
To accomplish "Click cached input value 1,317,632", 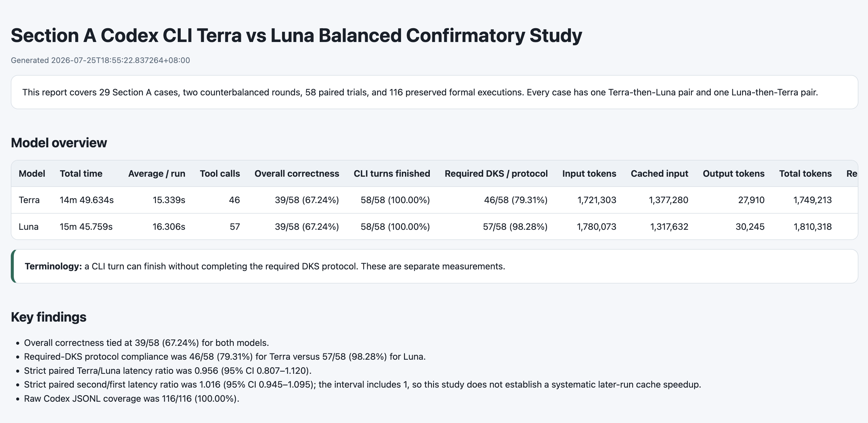I will tap(669, 227).
